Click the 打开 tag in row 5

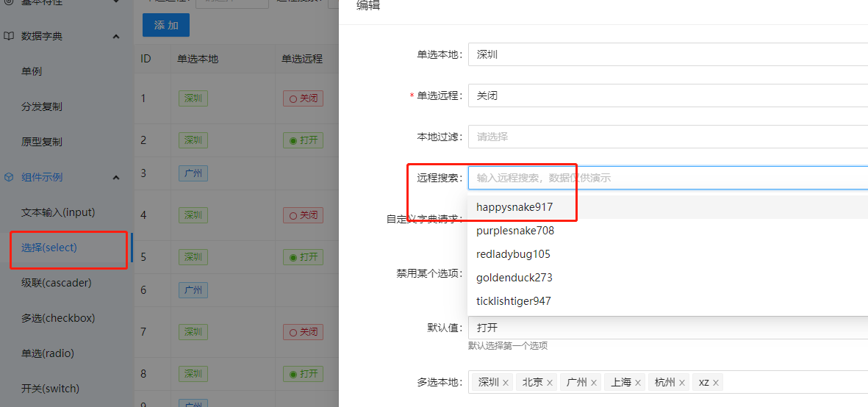303,257
